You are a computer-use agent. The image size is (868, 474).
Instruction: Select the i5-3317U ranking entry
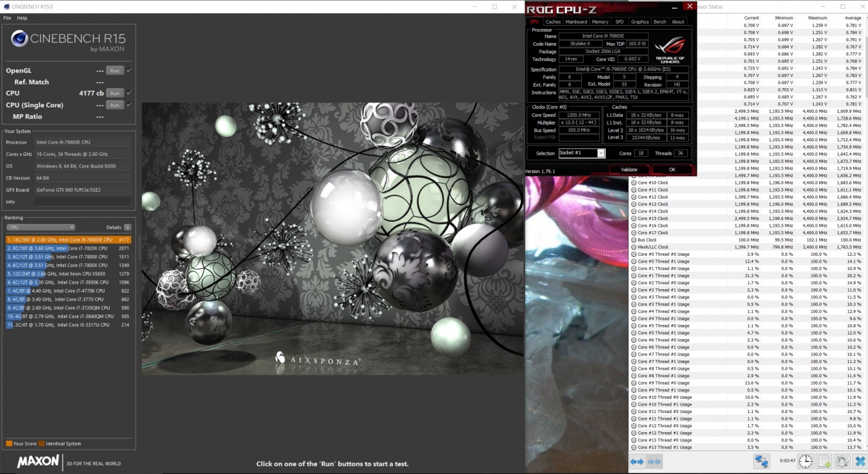point(68,325)
